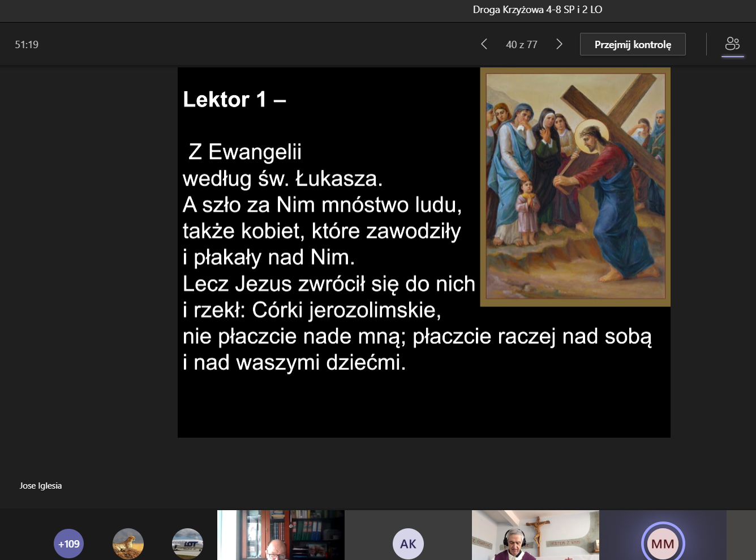Click the Station of the Cross painting on slide
756x560 pixels.
(575, 187)
